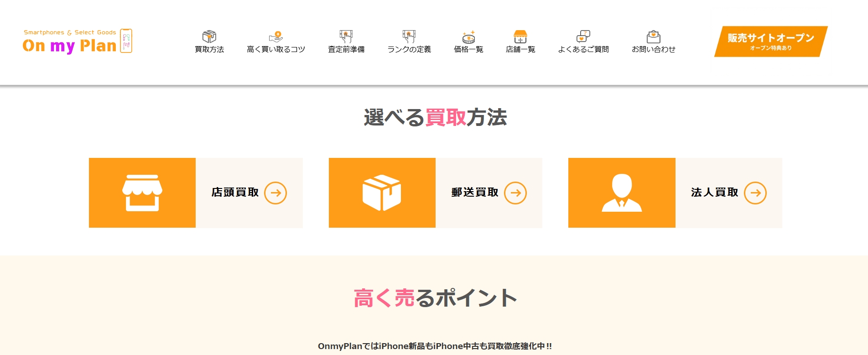This screenshot has height=355, width=868.
Task: Open the 価格一覧 menu item
Action: point(468,49)
